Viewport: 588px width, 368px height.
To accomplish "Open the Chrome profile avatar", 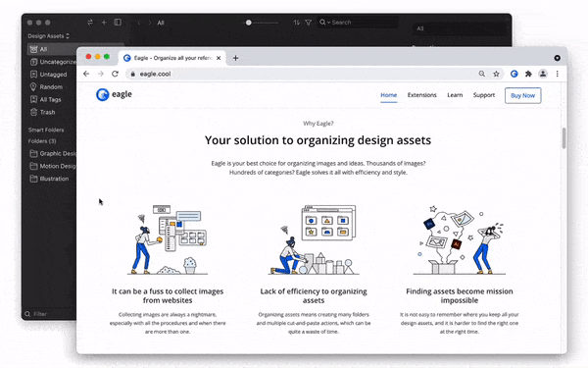I will [x=543, y=74].
